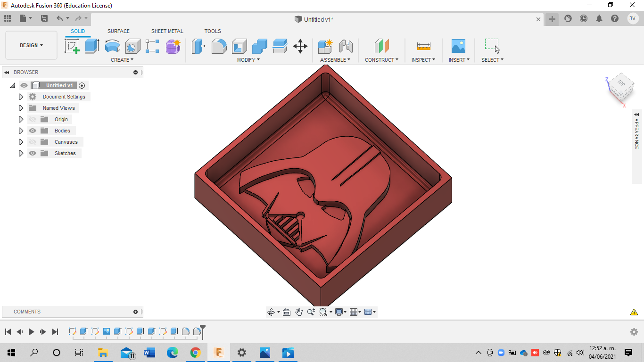Click the Move/Copy tool
Screen dimensions: 644x362
[x=300, y=46]
